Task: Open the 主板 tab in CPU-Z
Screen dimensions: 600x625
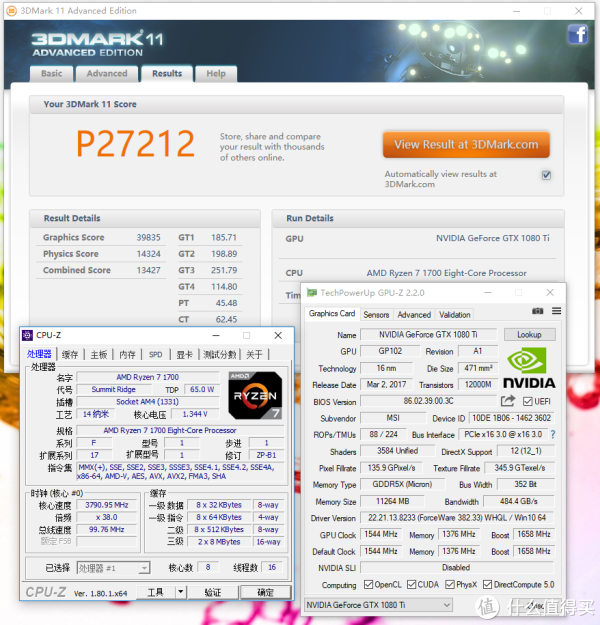Action: pyautogui.click(x=99, y=354)
